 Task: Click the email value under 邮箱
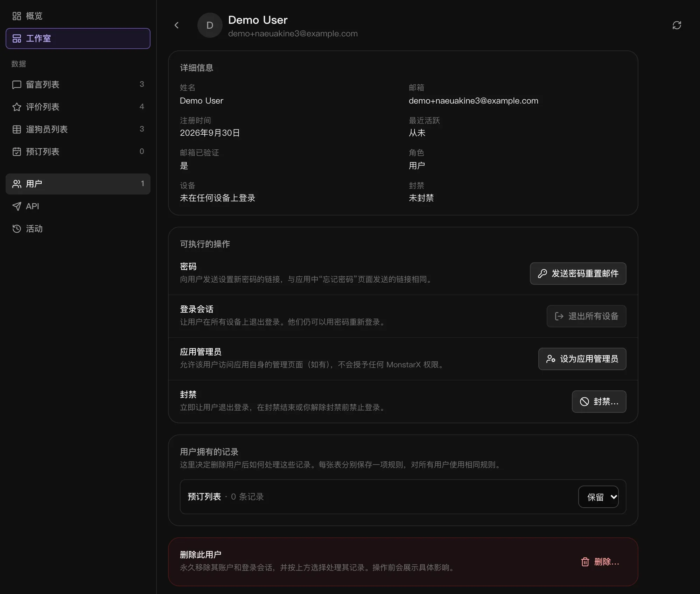click(x=474, y=101)
